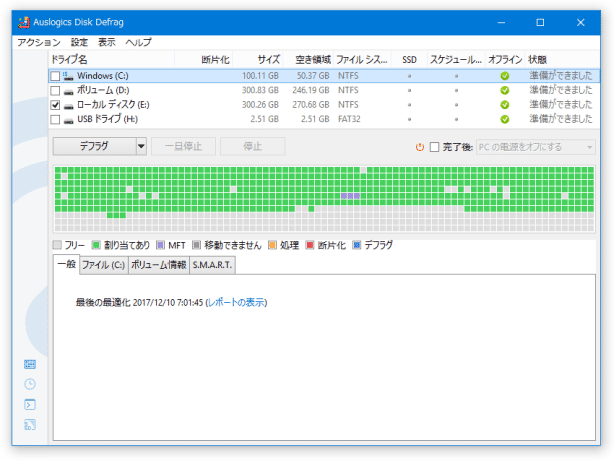
Task: Check the USB ドライブ (H:) checkbox
Action: [x=55, y=119]
